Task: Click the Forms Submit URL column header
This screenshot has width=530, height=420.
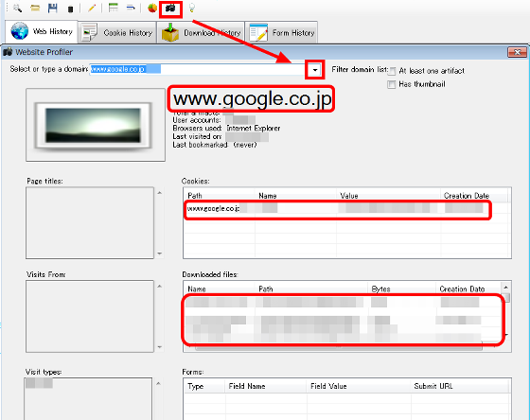Action: [460, 386]
